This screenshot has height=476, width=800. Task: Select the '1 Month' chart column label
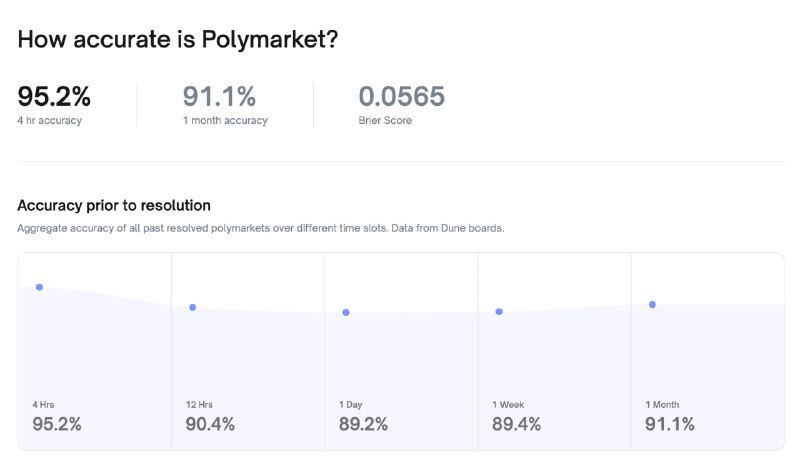point(662,404)
